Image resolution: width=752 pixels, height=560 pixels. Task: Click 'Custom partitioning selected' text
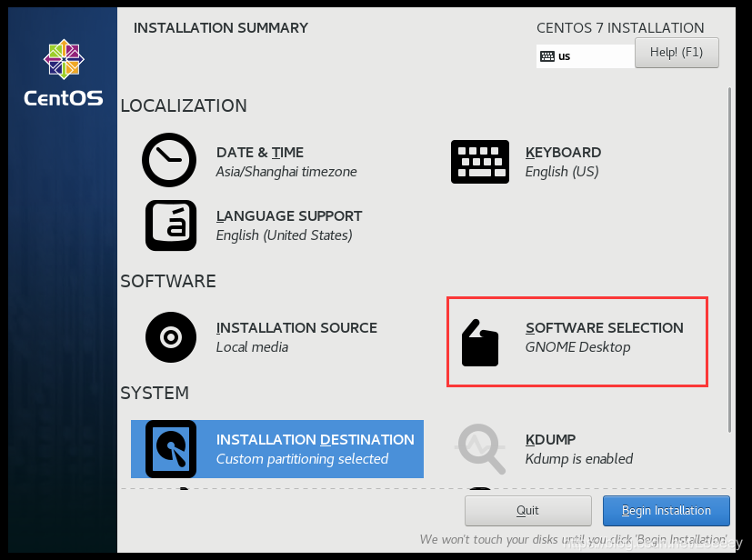click(302, 459)
